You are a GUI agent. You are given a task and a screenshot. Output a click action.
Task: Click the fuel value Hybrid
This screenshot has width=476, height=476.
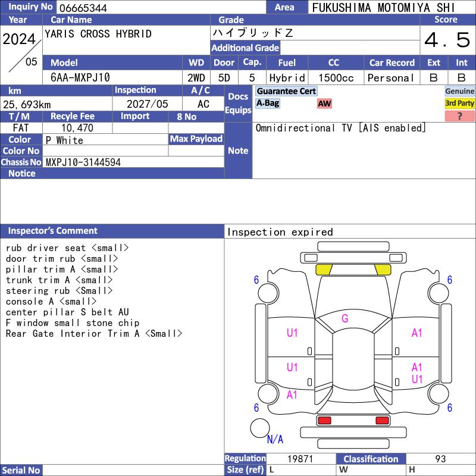(x=287, y=78)
